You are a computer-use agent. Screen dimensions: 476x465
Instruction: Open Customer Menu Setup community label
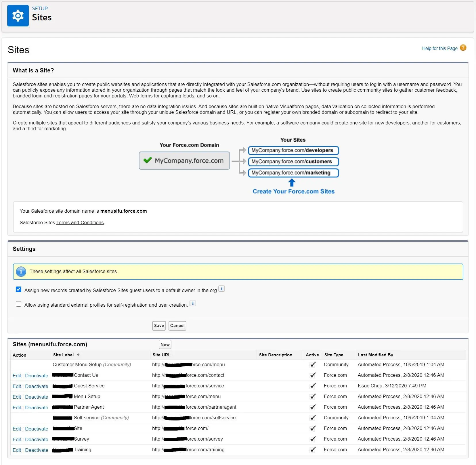tap(92, 364)
